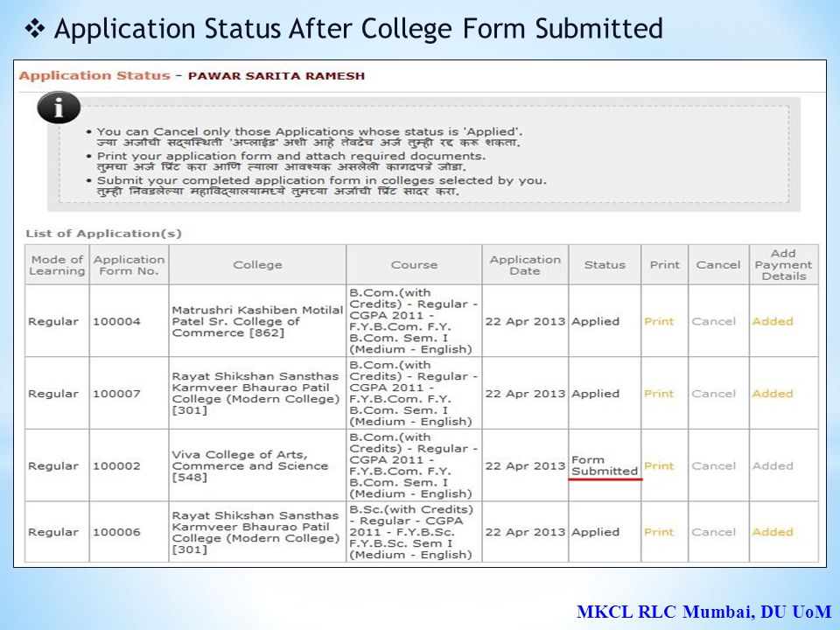Click the Print column header
This screenshot has height=630, width=840.
point(664,264)
